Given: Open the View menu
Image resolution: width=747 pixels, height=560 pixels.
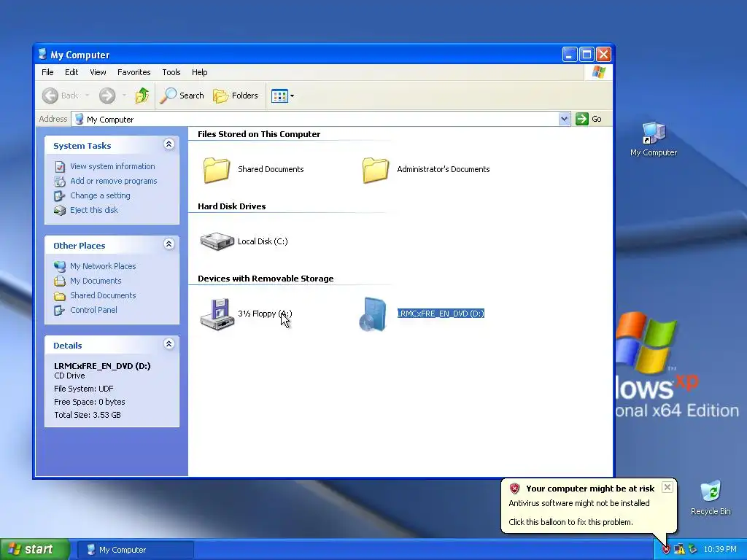Looking at the screenshot, I should (98, 72).
